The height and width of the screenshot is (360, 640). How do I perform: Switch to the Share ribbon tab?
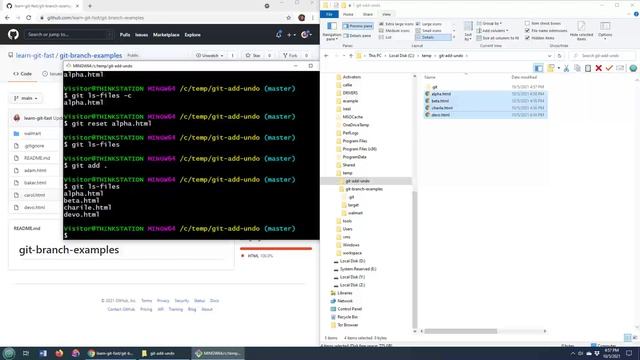[x=367, y=14]
